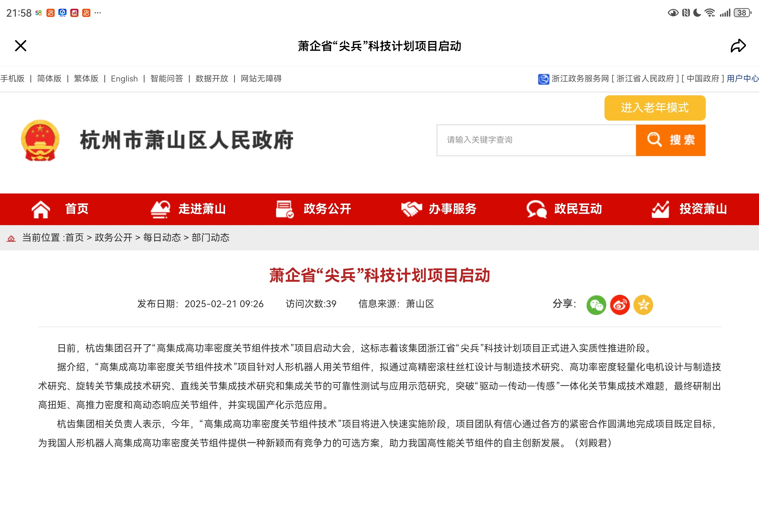Open 首页 in the red navigation bar
Screen dimensions: 759x532
[x=60, y=209]
